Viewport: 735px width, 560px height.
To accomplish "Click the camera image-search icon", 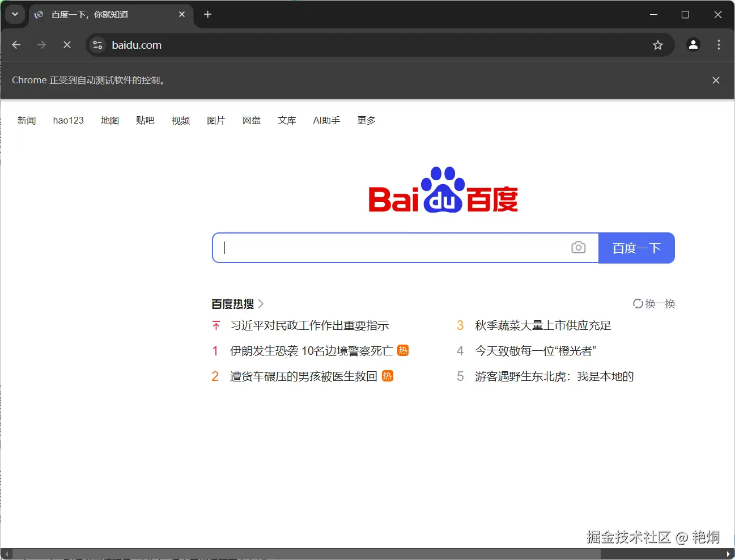I will coord(578,247).
